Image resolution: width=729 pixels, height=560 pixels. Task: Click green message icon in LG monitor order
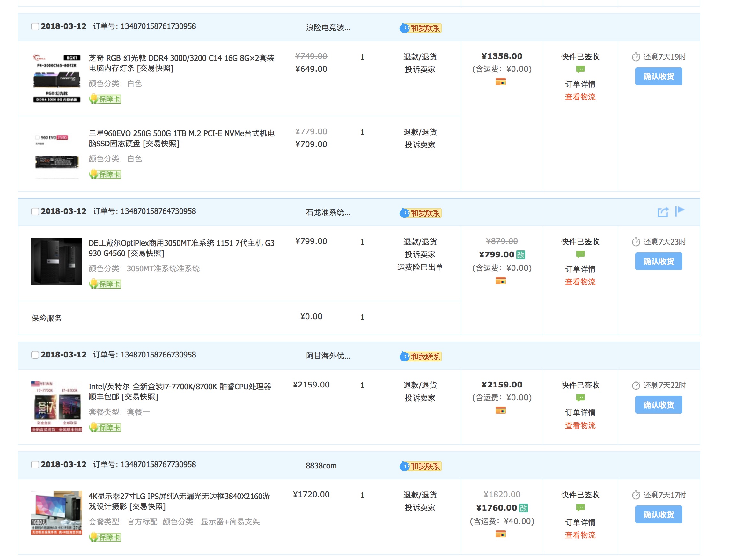coord(580,507)
